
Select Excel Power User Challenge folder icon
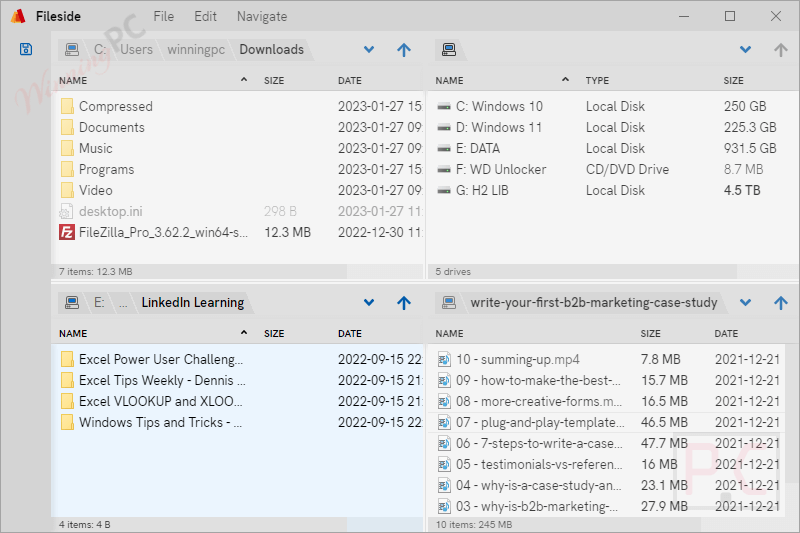click(67, 359)
